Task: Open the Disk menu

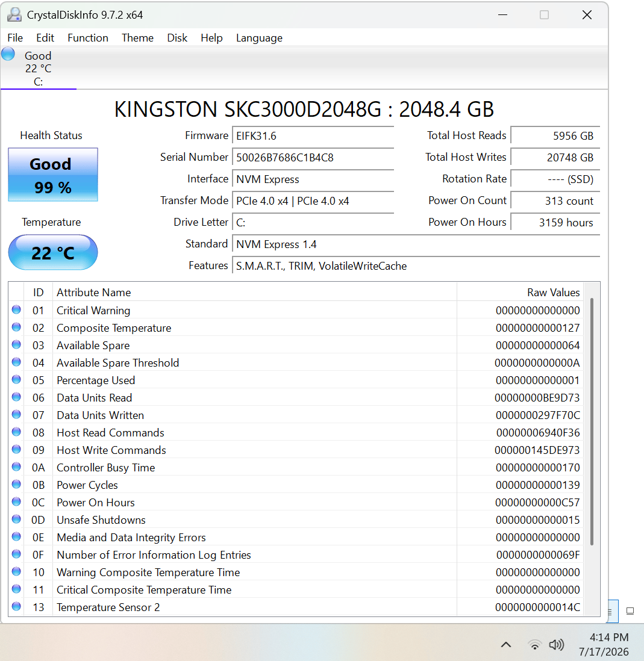Action: click(x=177, y=38)
